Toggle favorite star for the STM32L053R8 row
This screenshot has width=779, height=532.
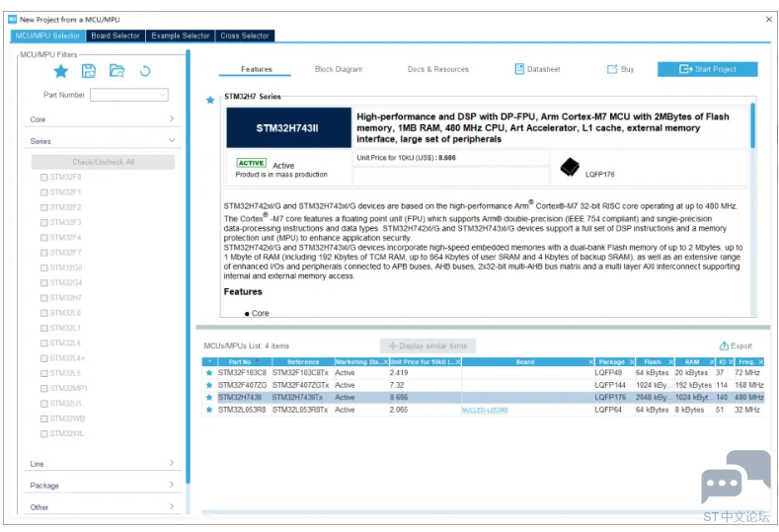(209, 410)
